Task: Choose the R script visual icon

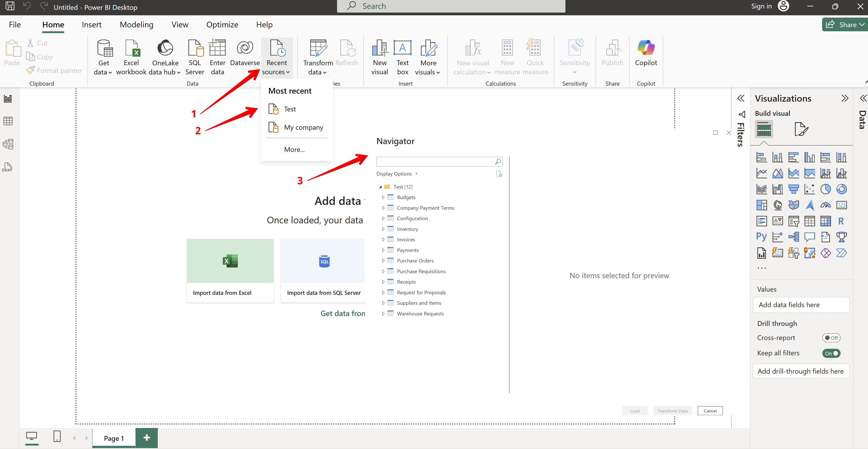Action: [x=841, y=221]
